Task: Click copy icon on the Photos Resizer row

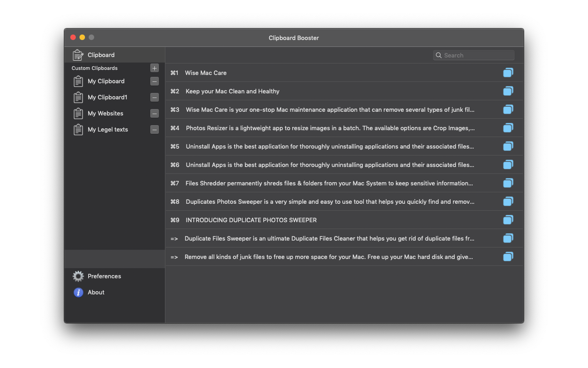Action: click(x=508, y=128)
